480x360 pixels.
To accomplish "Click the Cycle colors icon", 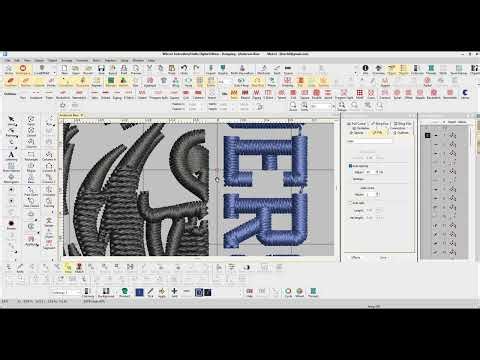I will (x=288, y=293).
